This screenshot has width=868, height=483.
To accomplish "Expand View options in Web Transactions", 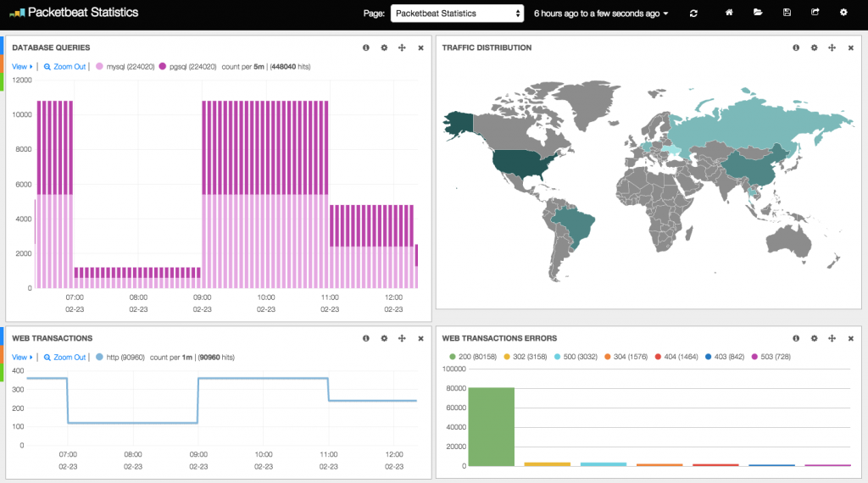I will [22, 358].
